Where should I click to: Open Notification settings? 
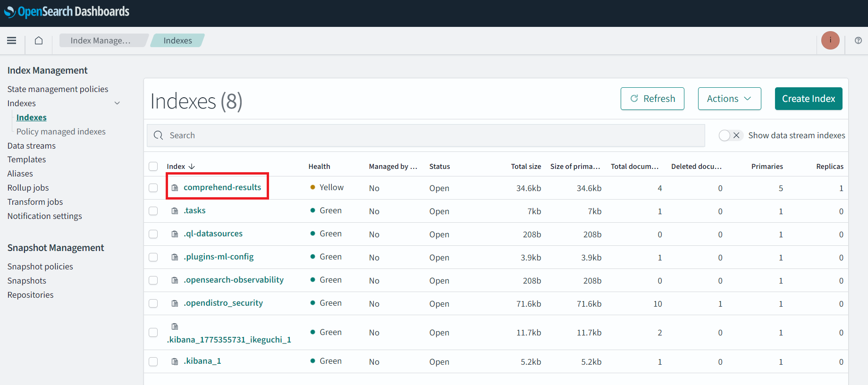(44, 216)
